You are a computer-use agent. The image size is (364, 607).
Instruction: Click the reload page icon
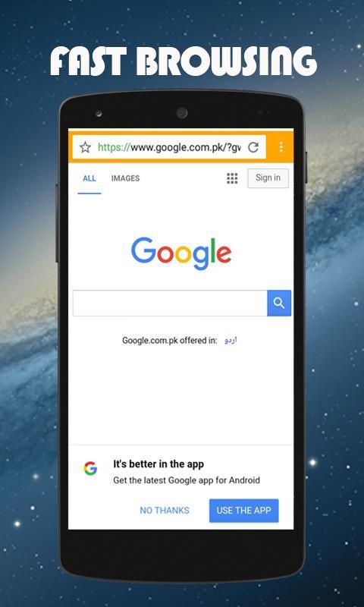[x=253, y=147]
